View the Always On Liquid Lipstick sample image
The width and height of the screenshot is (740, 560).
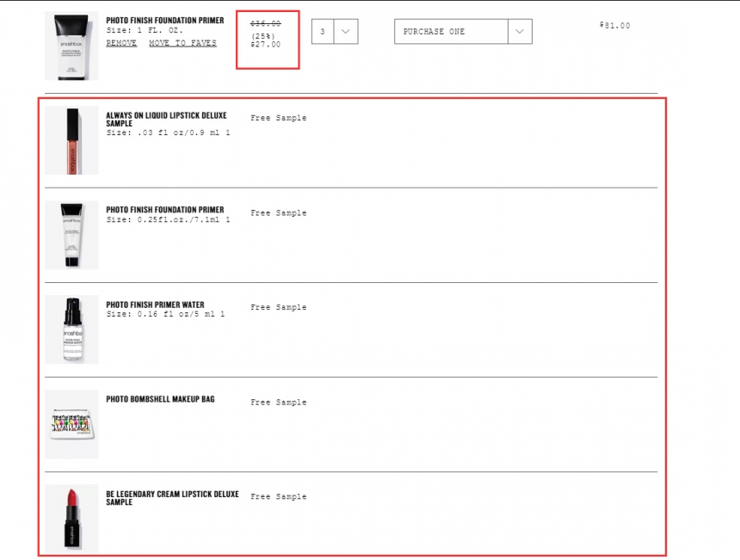click(x=71, y=140)
